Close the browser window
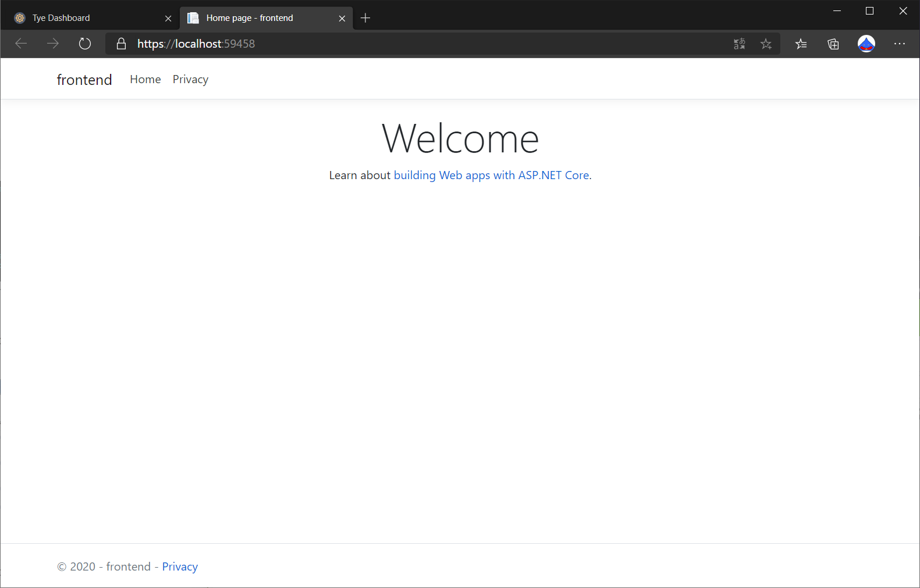The image size is (920, 588). [x=903, y=11]
